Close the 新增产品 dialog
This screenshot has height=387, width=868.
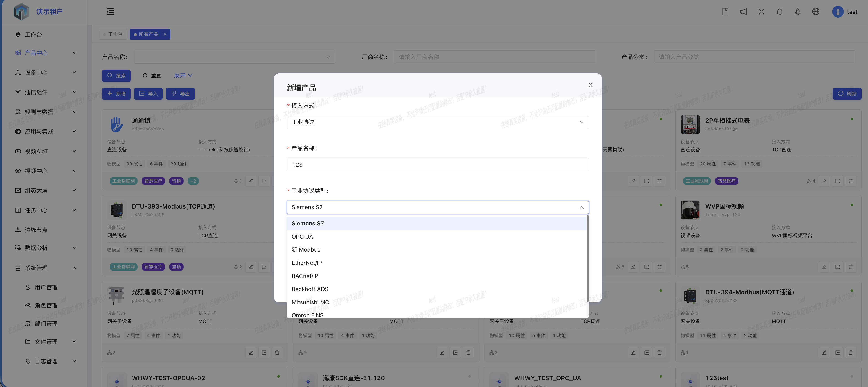coord(590,85)
